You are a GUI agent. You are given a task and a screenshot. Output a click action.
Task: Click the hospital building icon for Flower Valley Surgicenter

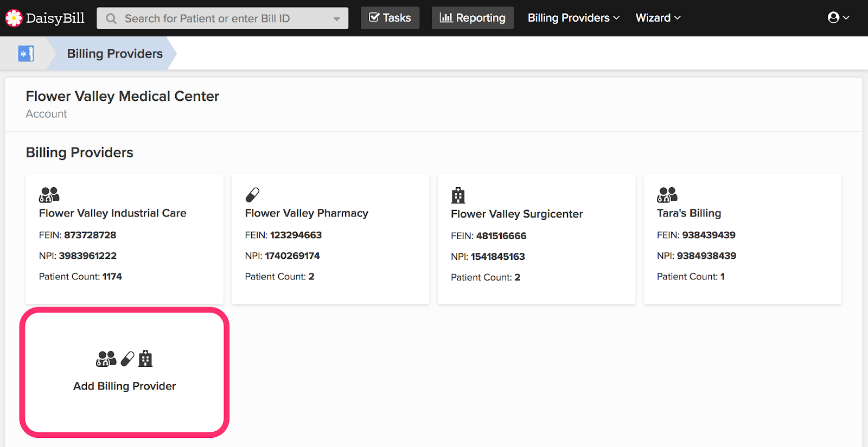(458, 195)
